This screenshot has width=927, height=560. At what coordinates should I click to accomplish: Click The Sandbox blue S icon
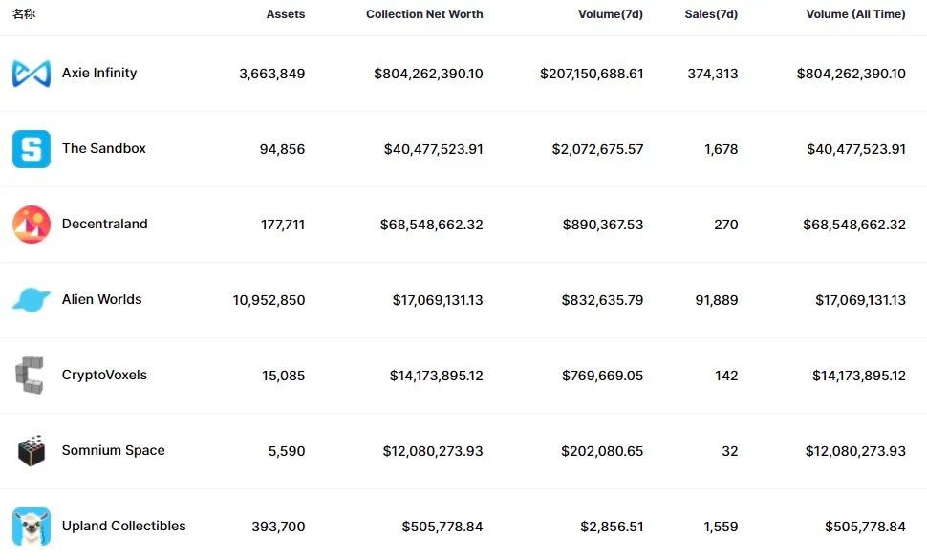click(x=32, y=149)
